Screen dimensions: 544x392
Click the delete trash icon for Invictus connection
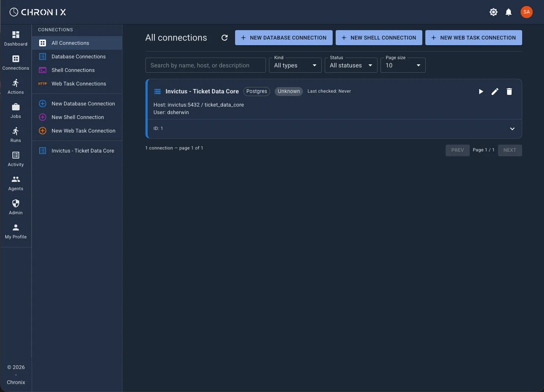point(509,92)
